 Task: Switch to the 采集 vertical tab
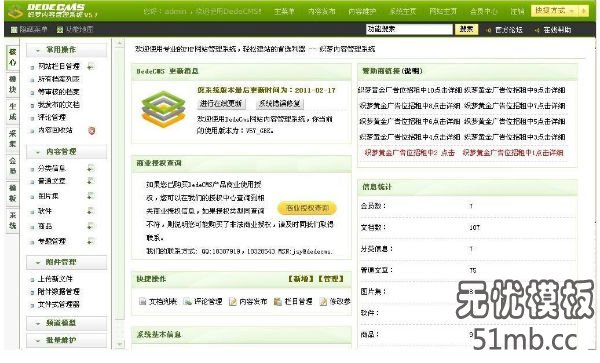coord(13,139)
